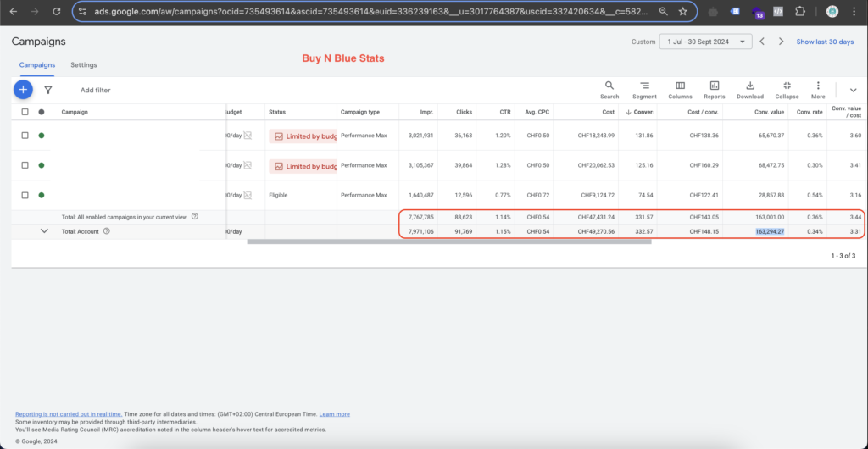Switch to the Campaigns tab
The width and height of the screenshot is (868, 449).
coord(37,64)
